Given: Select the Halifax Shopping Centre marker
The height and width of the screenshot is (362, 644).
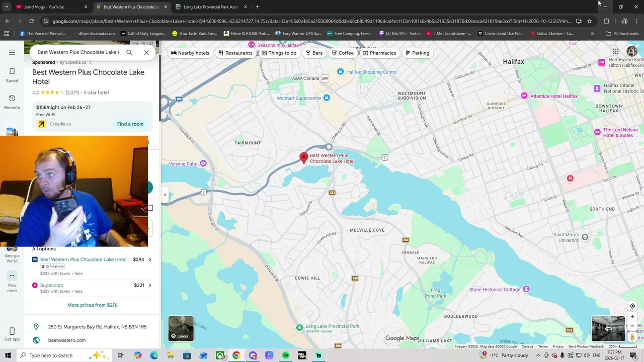Looking at the screenshot, I should click(340, 72).
